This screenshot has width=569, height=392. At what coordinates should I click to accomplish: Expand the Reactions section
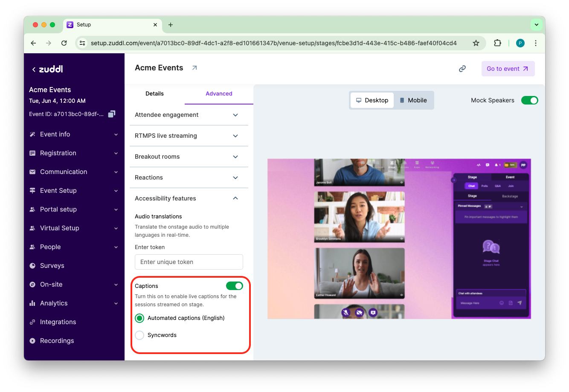pyautogui.click(x=189, y=177)
